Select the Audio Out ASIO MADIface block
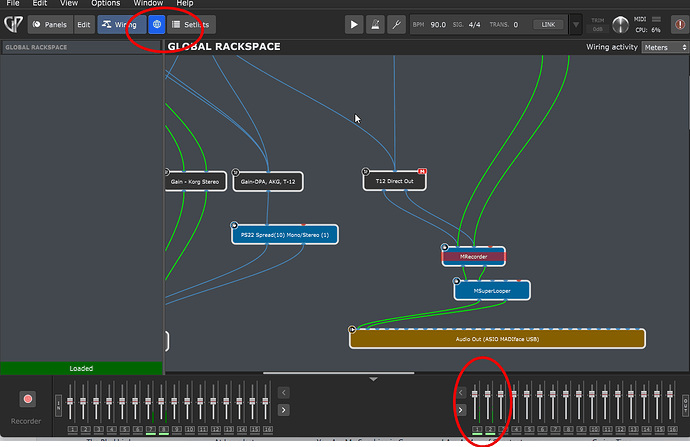 click(497, 339)
